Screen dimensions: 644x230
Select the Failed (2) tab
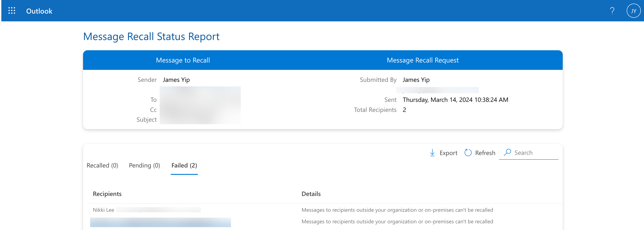point(184,165)
